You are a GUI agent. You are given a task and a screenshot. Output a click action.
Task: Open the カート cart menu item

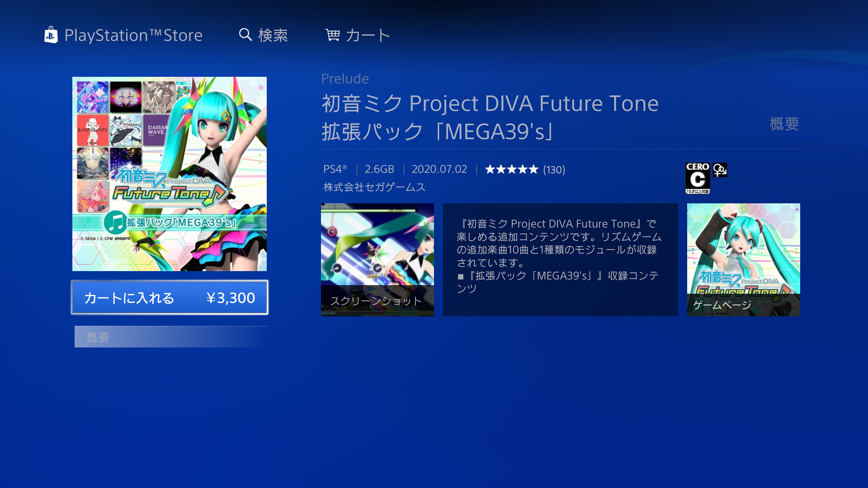point(368,35)
